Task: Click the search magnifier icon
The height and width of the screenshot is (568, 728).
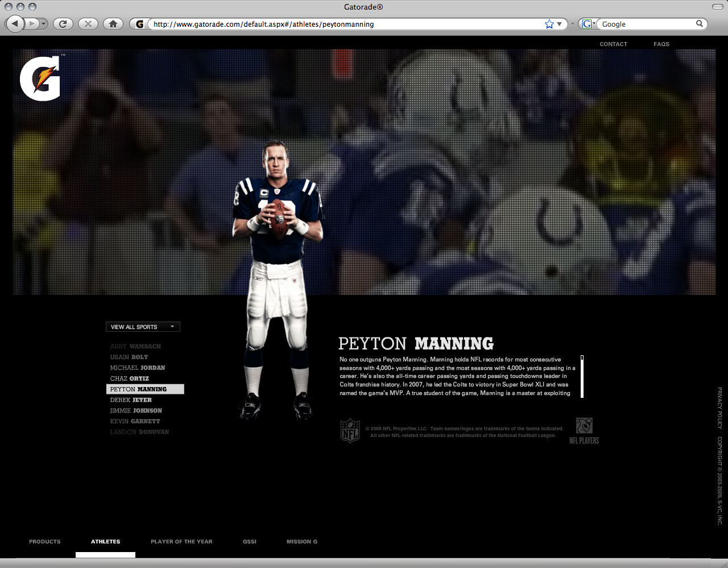Action: click(699, 24)
